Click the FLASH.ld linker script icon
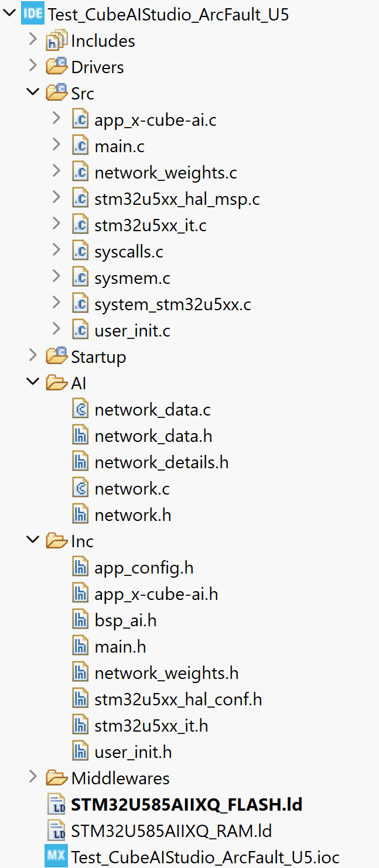Viewport: 379px width, 868px height. (57, 804)
